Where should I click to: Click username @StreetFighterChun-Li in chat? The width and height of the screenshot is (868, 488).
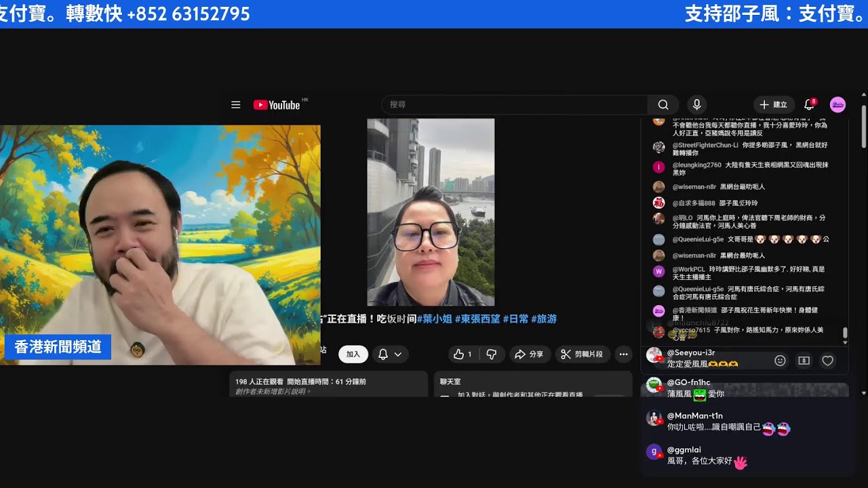705,145
